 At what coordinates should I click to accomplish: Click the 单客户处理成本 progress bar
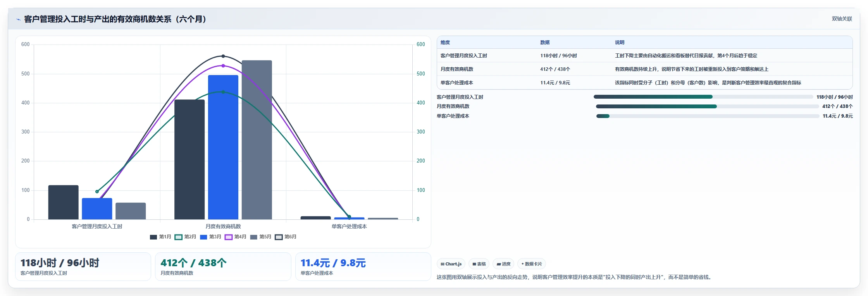pyautogui.click(x=708, y=116)
